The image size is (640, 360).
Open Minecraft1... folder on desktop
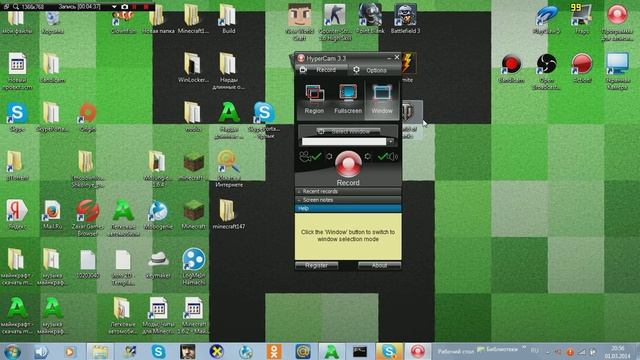pyautogui.click(x=193, y=19)
